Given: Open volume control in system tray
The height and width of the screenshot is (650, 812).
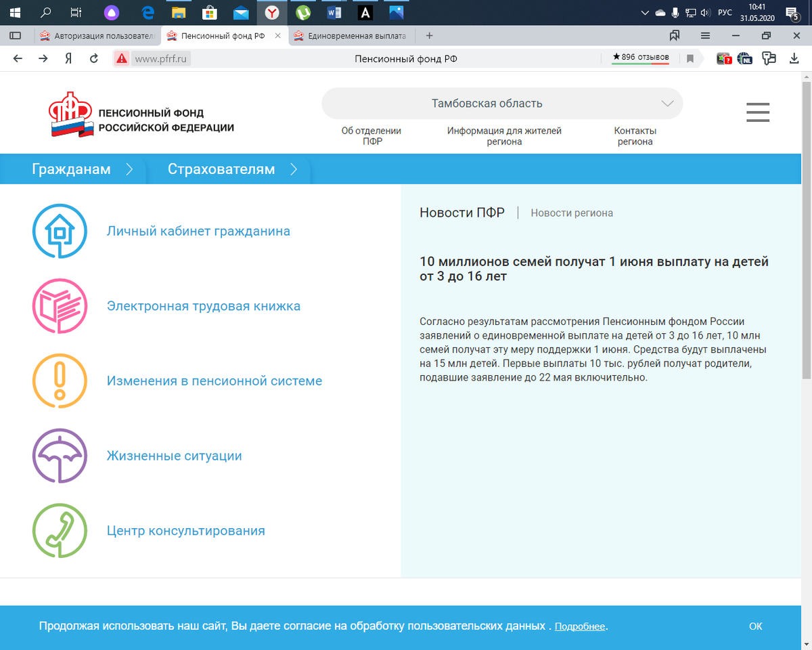Looking at the screenshot, I should click(705, 12).
